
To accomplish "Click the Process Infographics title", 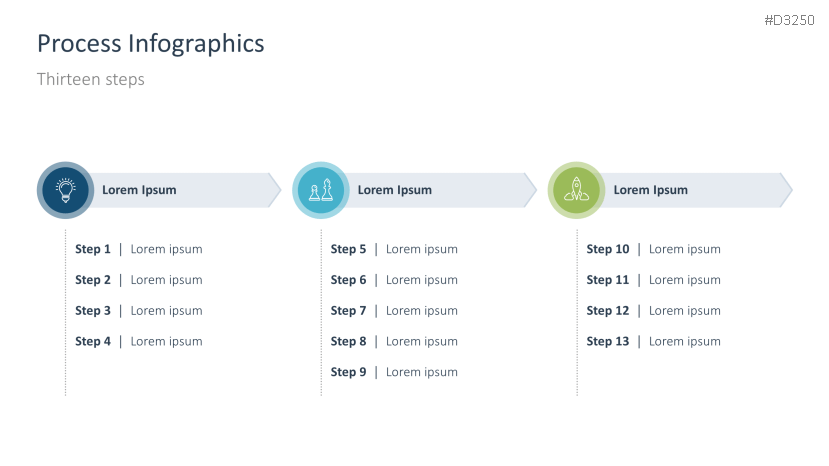I will click(x=150, y=43).
